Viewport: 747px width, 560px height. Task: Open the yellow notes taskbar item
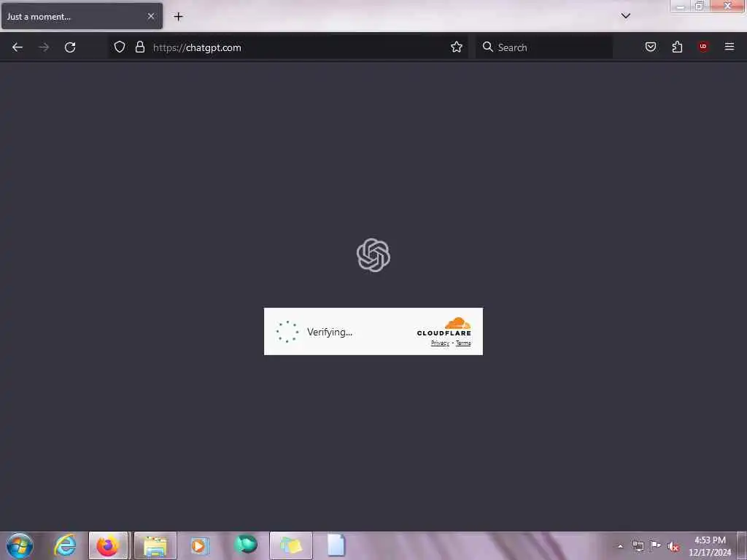[291, 545]
